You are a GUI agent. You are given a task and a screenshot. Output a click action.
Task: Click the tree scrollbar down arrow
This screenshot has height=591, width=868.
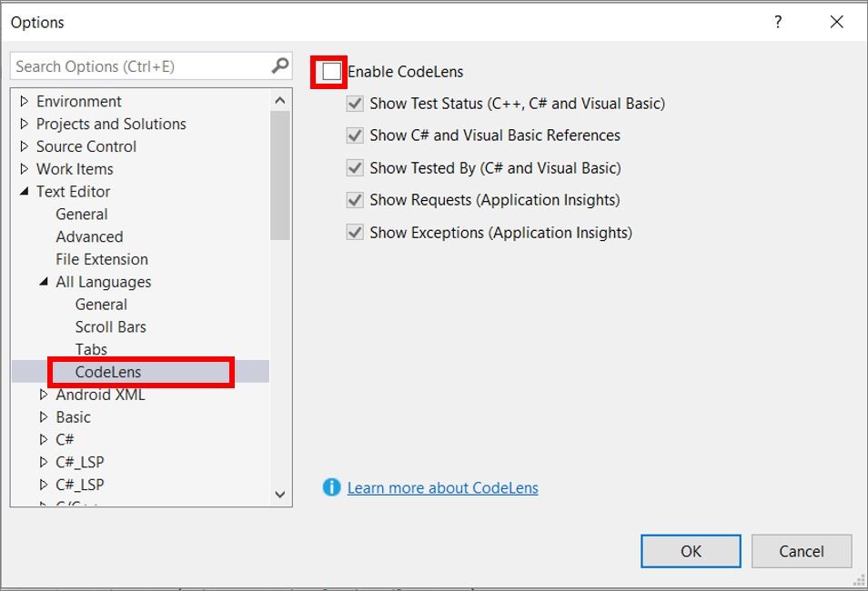pyautogui.click(x=279, y=495)
